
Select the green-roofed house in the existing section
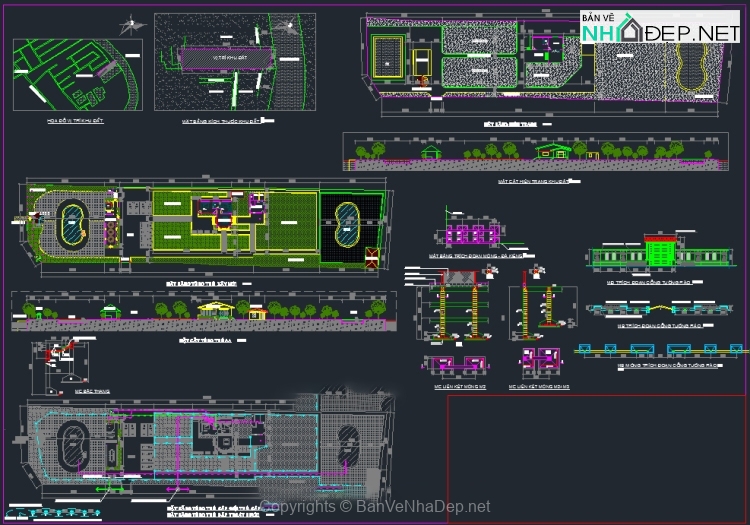(x=553, y=151)
